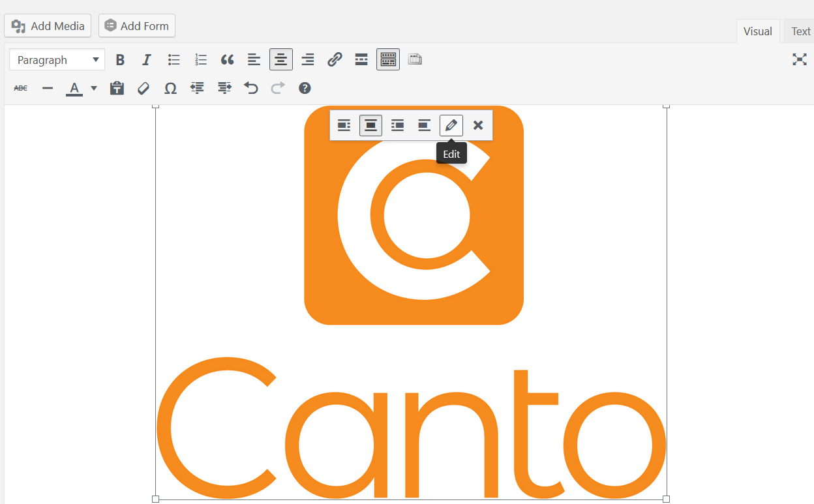Click the image's top-right resize handle

point(666,106)
